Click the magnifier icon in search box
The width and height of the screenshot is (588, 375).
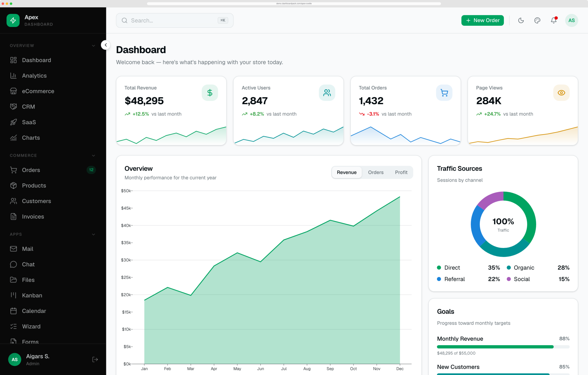(124, 20)
